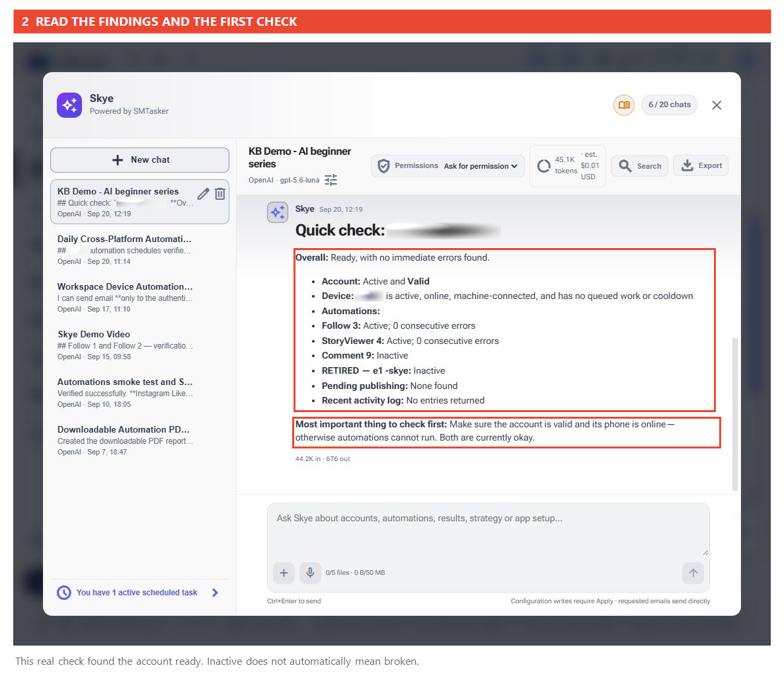Start a New chat
Screen dimensions: 784x680
pos(139,160)
